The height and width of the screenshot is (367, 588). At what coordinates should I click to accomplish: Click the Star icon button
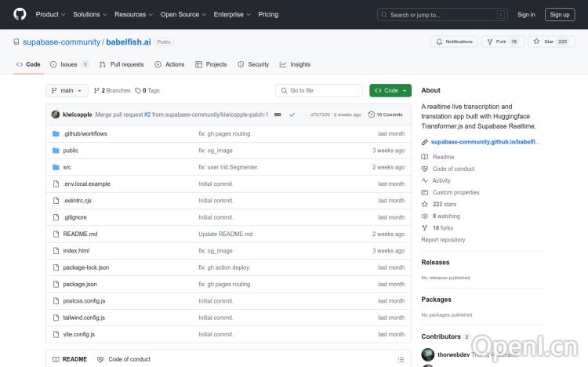click(536, 42)
